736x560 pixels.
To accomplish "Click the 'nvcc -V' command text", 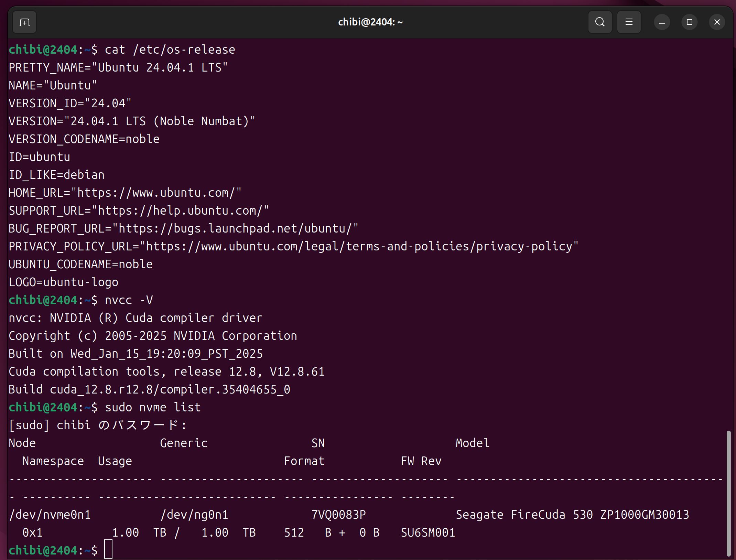I will point(129,300).
